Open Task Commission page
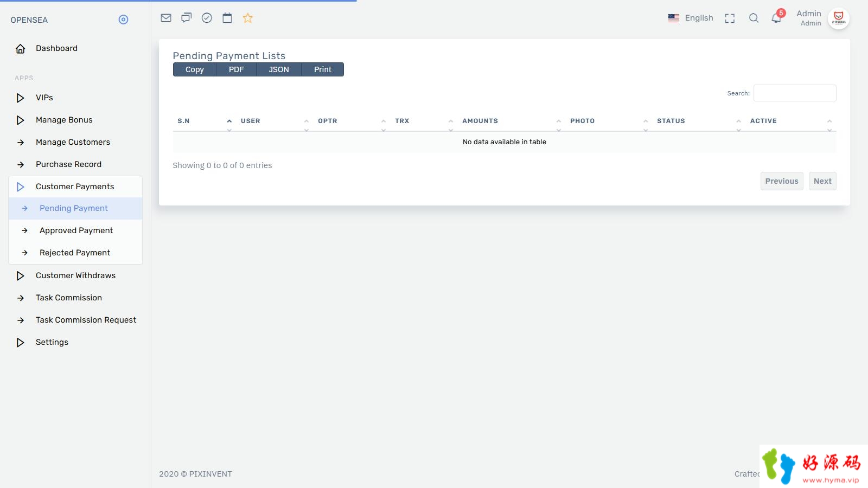The image size is (868, 488). pyautogui.click(x=75, y=298)
